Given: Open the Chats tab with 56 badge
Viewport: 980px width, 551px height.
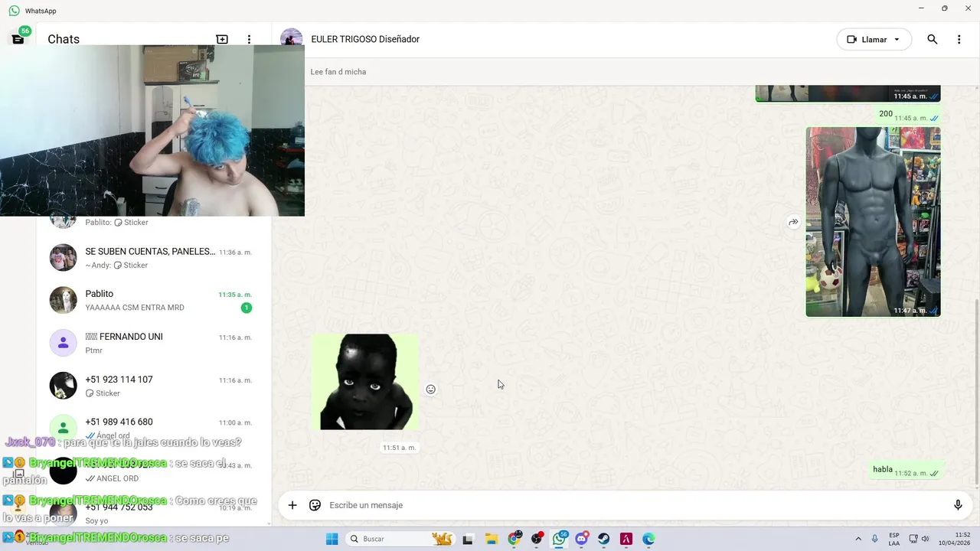Looking at the screenshot, I should point(18,37).
